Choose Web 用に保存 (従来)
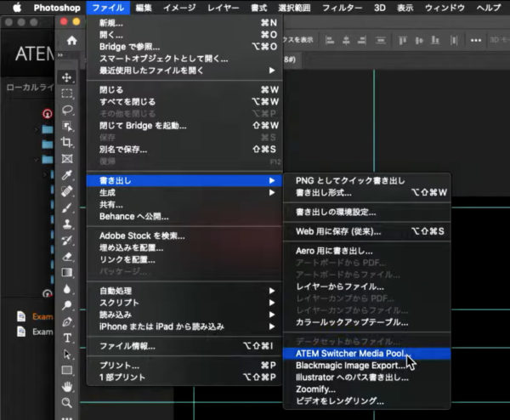The height and width of the screenshot is (420, 510). point(367,231)
